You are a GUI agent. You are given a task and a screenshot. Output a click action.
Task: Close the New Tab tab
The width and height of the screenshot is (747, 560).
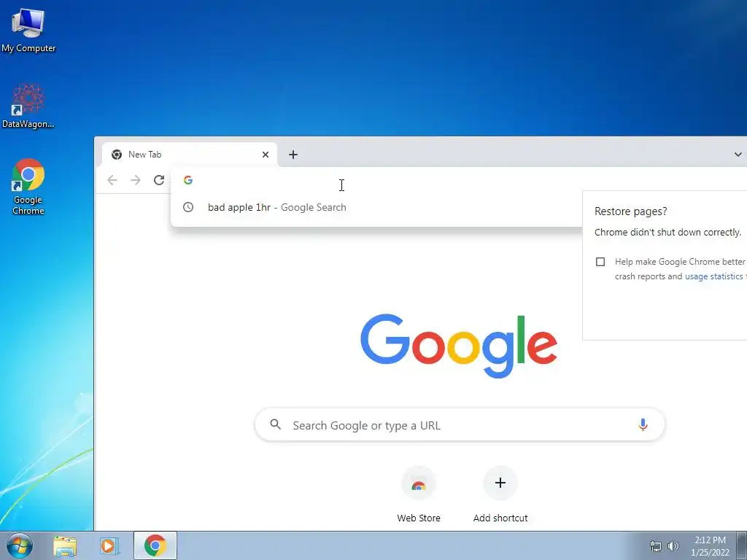pos(266,155)
